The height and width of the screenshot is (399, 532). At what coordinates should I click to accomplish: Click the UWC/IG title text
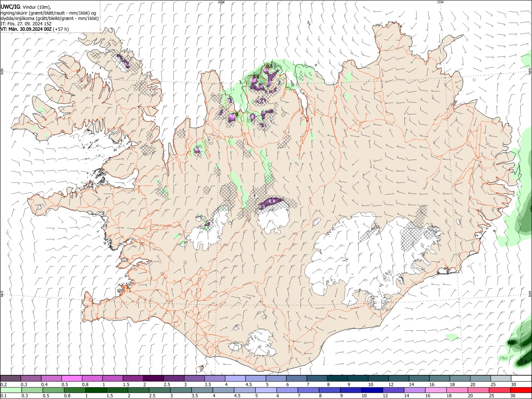(x=10, y=7)
